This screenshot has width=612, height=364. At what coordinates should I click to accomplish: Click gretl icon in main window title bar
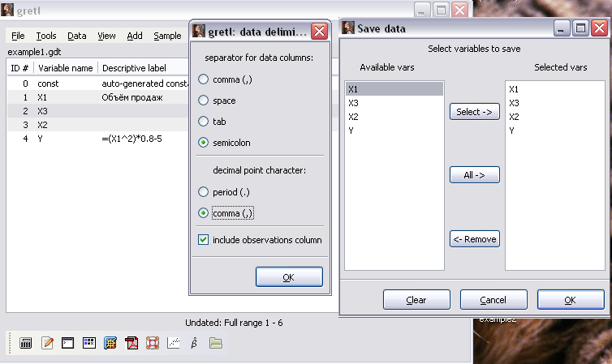[7, 10]
